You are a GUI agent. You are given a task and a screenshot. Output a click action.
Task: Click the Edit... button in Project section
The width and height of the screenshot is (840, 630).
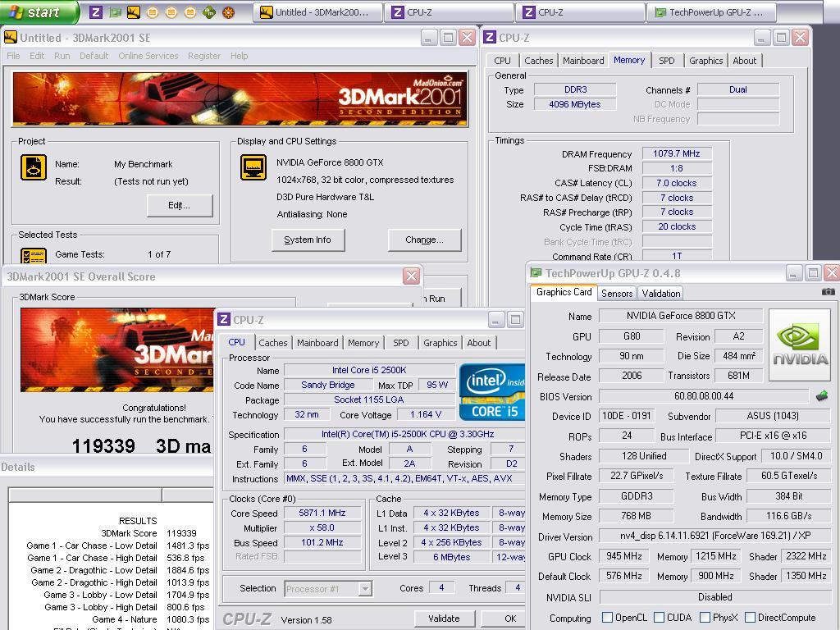click(x=180, y=206)
